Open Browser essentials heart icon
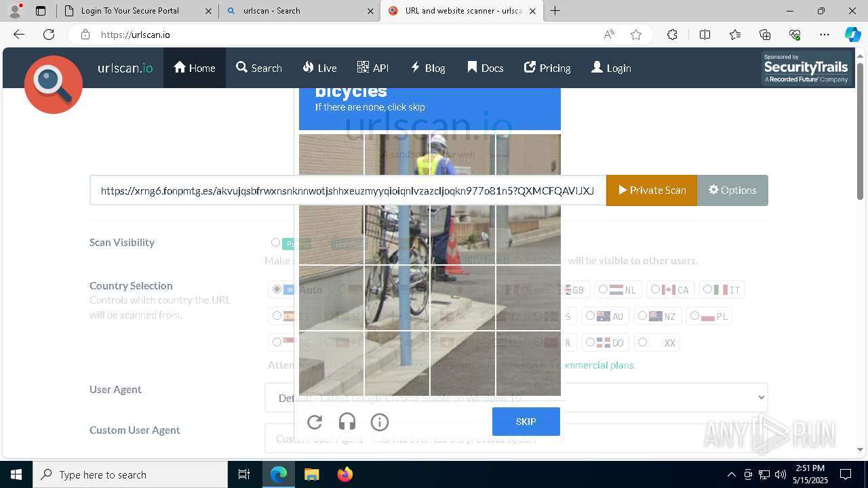 pyautogui.click(x=795, y=35)
